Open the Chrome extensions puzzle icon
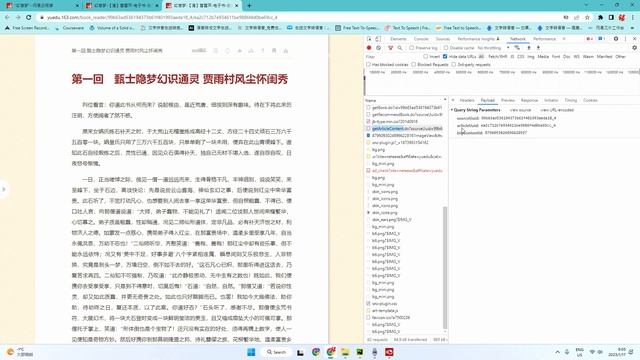The width and height of the screenshot is (640, 360). (x=600, y=18)
